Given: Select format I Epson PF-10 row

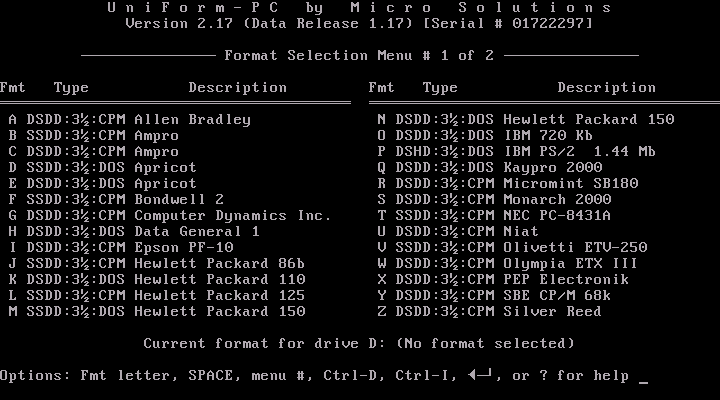Looking at the screenshot, I should [x=121, y=248].
